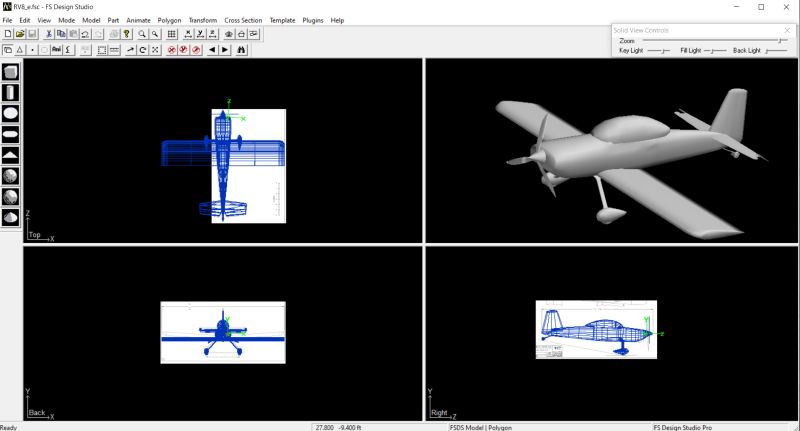Click the Zoom slider in Solid View Controls
The width and height of the screenshot is (800, 431).
click(715, 40)
